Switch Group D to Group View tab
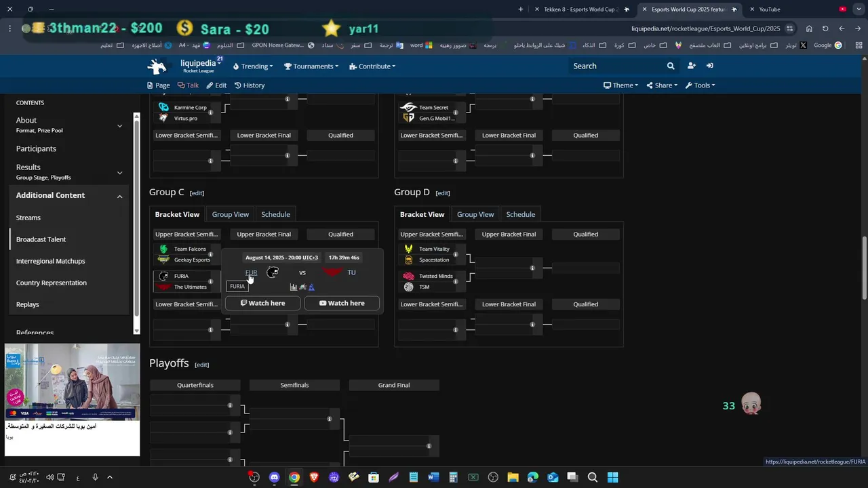 (475, 214)
